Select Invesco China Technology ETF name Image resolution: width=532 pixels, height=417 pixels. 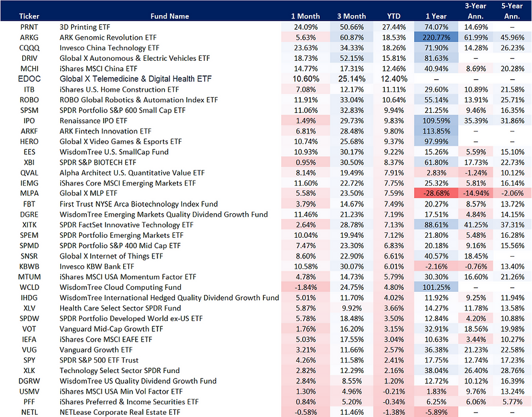point(109,48)
